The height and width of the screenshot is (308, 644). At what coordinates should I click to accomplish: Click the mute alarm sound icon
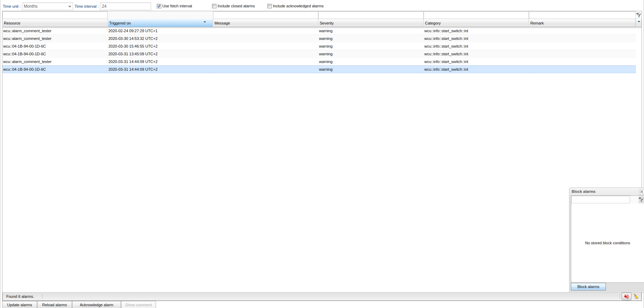[626, 296]
